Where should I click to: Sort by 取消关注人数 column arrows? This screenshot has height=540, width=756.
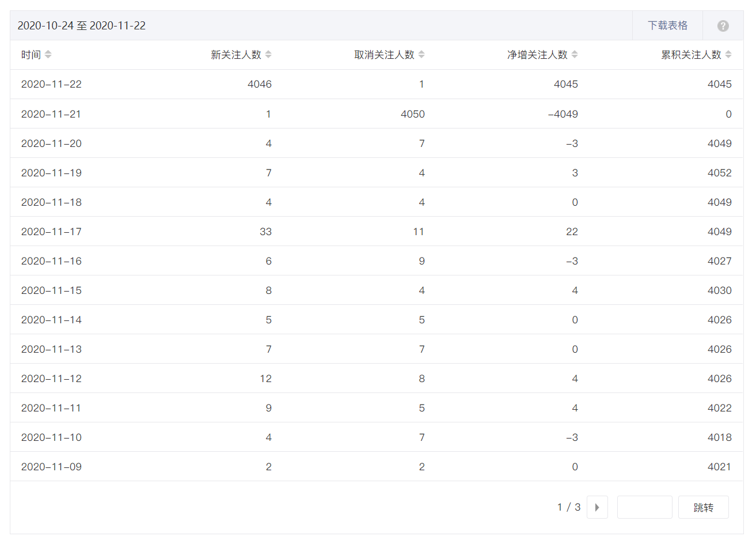click(421, 54)
